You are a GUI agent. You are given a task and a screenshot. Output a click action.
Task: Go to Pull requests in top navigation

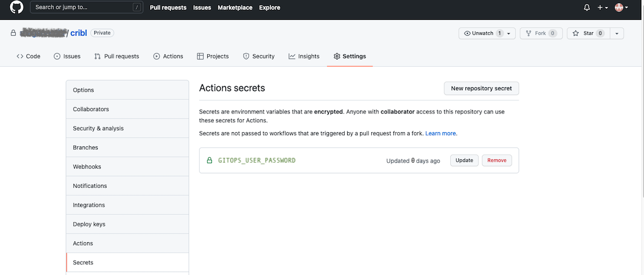pos(168,8)
